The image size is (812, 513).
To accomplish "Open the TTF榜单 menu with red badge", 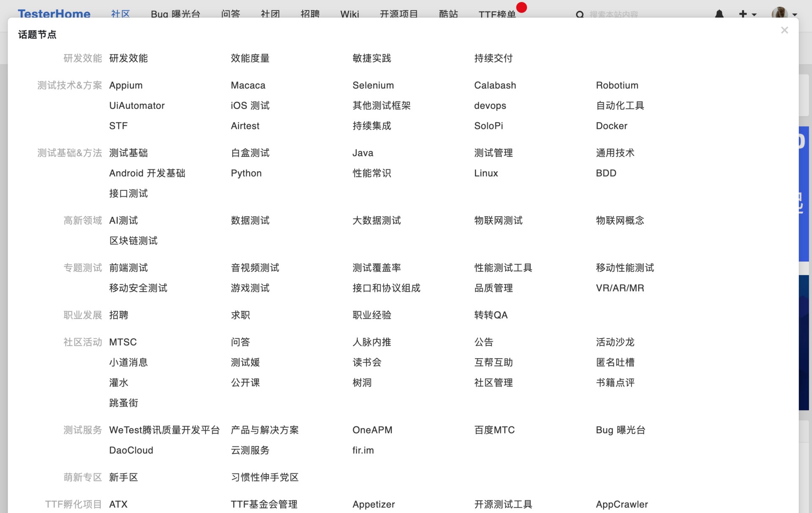I will pyautogui.click(x=497, y=14).
